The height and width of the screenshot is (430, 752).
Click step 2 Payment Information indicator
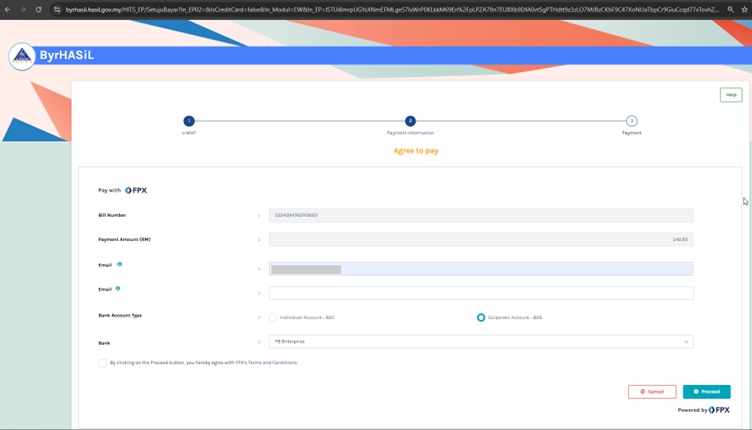410,121
